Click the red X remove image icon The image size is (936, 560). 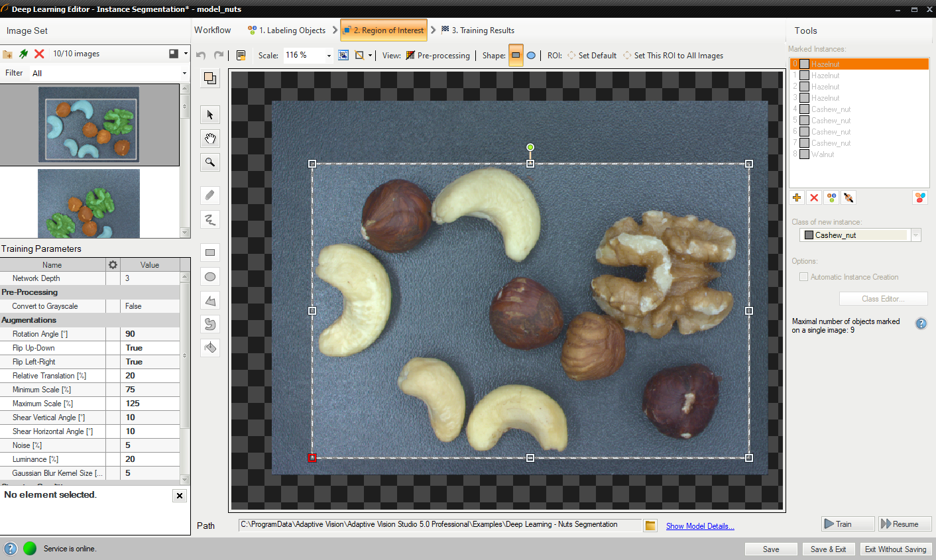(39, 54)
